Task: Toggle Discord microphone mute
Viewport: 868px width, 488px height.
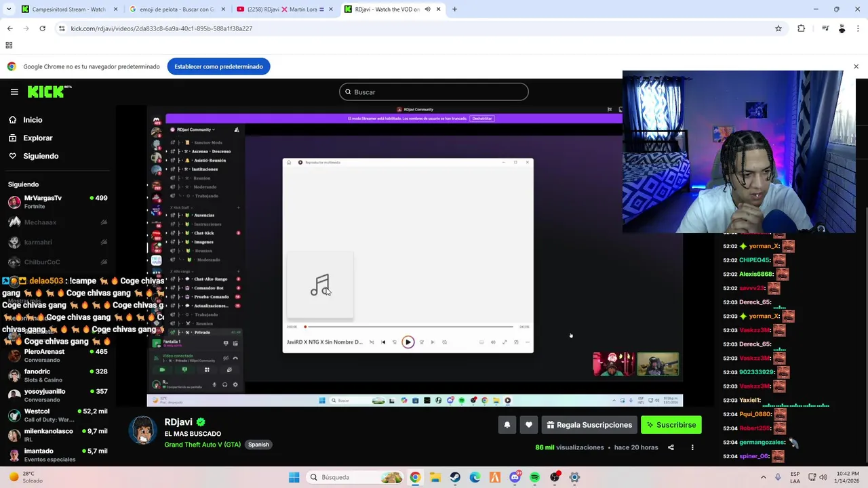Action: pyautogui.click(x=215, y=385)
